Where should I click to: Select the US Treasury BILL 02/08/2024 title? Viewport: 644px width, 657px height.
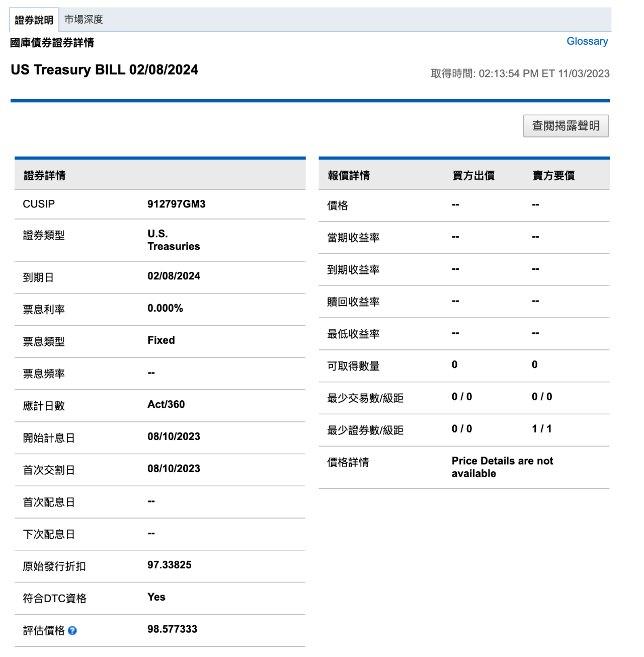[104, 70]
